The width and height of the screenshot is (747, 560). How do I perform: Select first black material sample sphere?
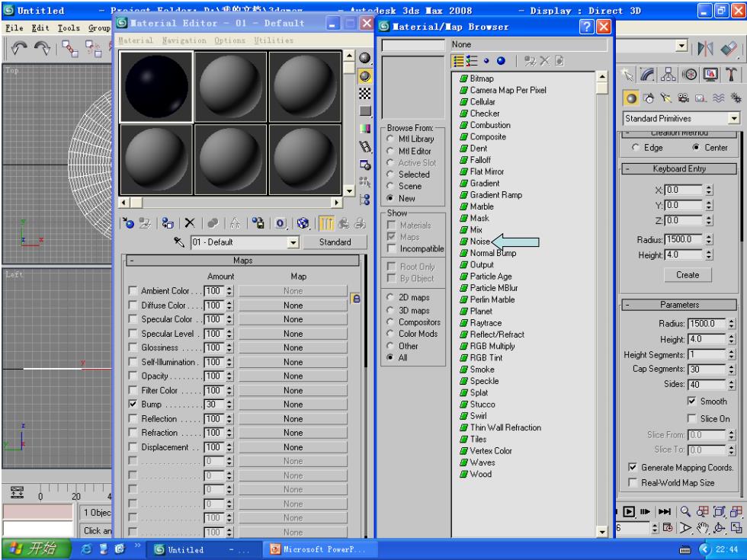pyautogui.click(x=156, y=86)
